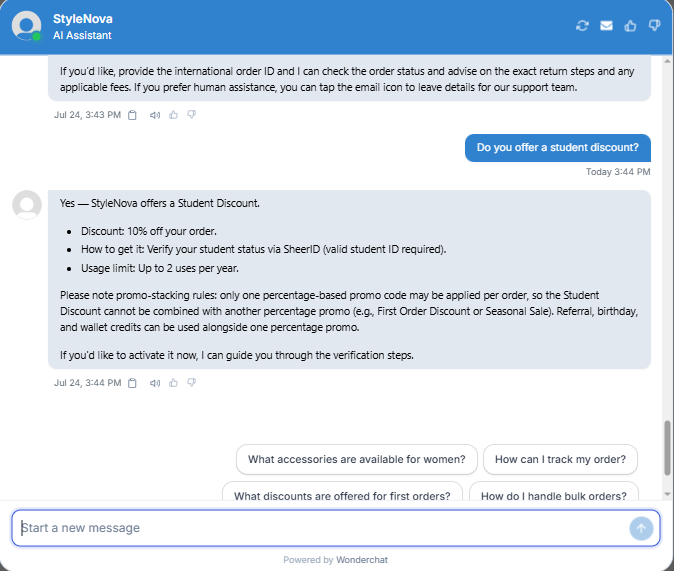Click 'If you'd like to activate it now' sentence
674x571 pixels.
(x=236, y=355)
